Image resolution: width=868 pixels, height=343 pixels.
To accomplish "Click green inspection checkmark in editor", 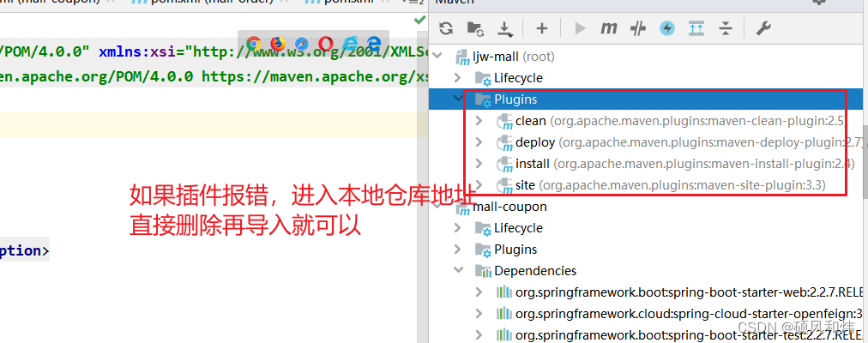I will coord(420,20).
